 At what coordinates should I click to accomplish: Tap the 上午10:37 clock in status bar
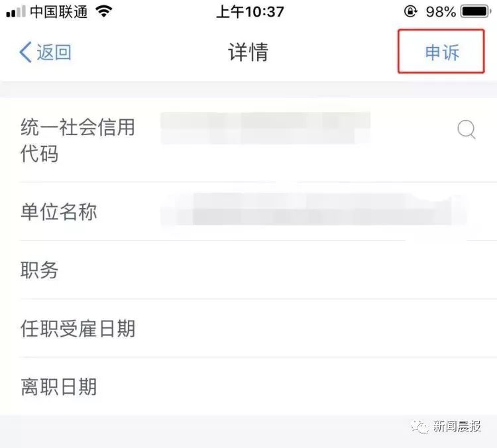click(250, 12)
